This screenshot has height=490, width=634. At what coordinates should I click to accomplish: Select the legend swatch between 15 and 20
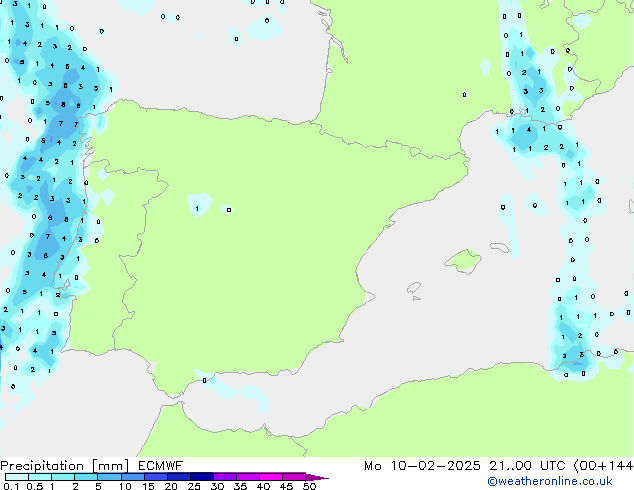click(156, 477)
